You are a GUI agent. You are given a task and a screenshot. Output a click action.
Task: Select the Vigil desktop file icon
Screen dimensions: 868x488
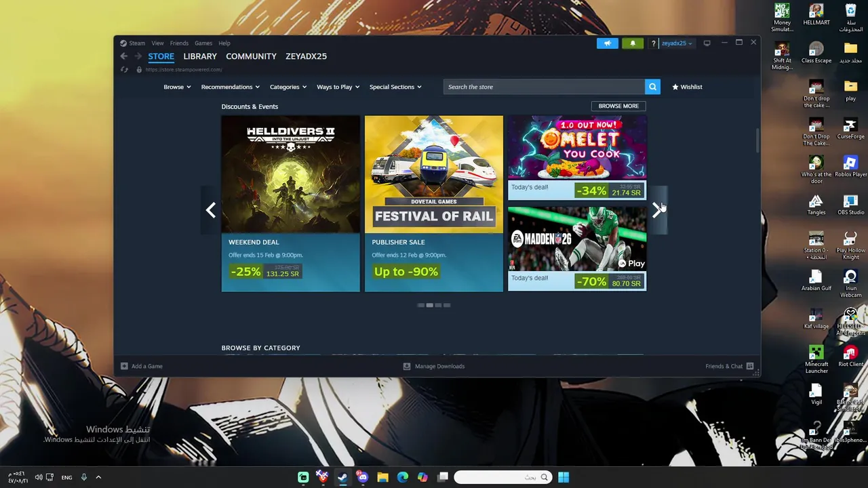(816, 394)
